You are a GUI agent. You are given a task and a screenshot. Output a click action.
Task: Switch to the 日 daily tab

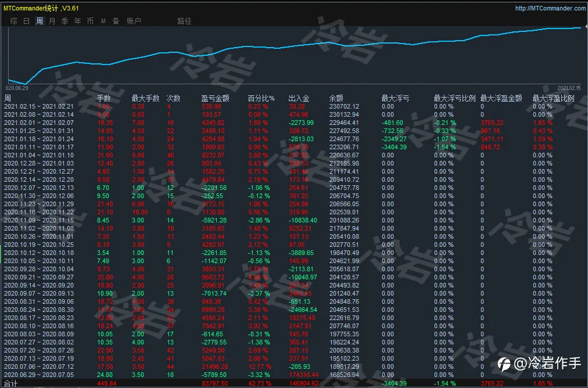[x=26, y=21]
